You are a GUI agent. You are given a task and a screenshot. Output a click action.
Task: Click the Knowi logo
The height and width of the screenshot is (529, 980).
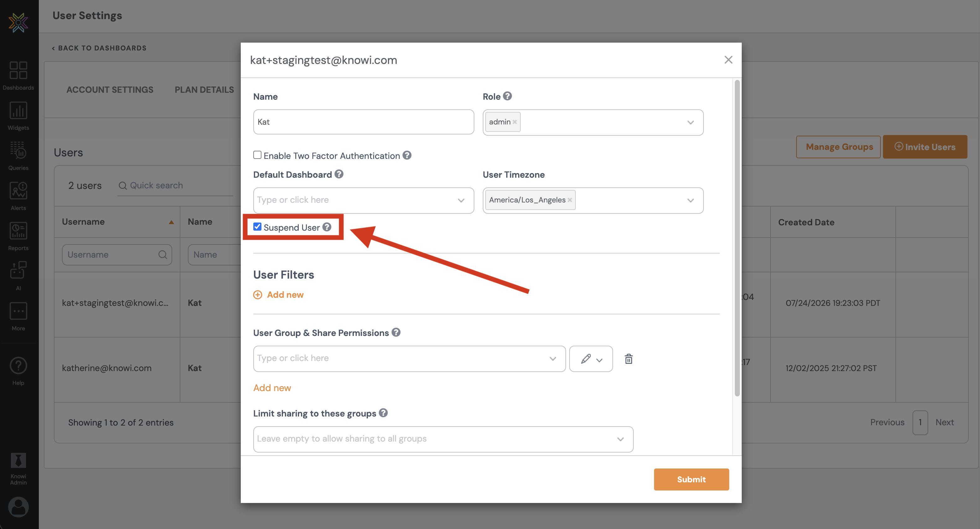coord(18,23)
